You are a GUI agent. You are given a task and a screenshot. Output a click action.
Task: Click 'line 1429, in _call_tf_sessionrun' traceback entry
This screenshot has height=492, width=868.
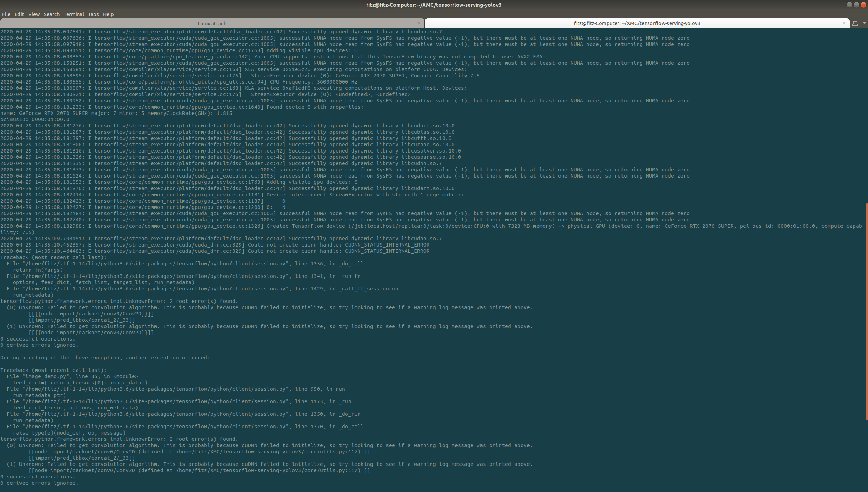coord(346,289)
